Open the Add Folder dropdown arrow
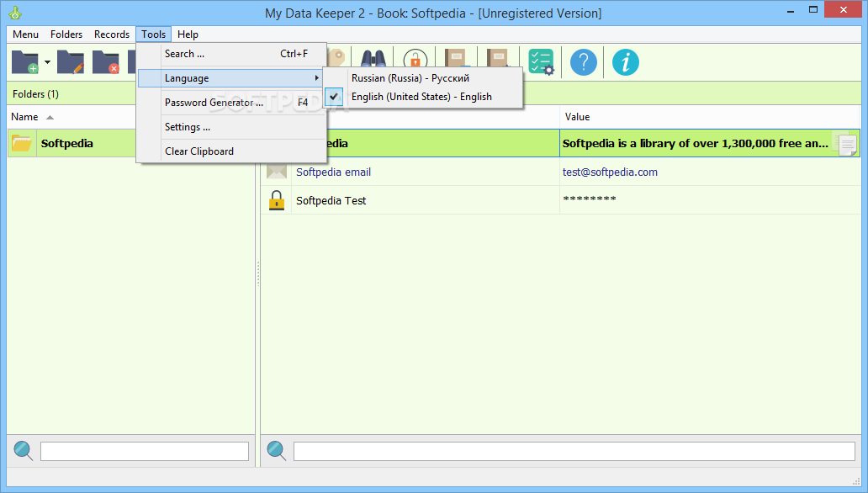 tap(48, 62)
